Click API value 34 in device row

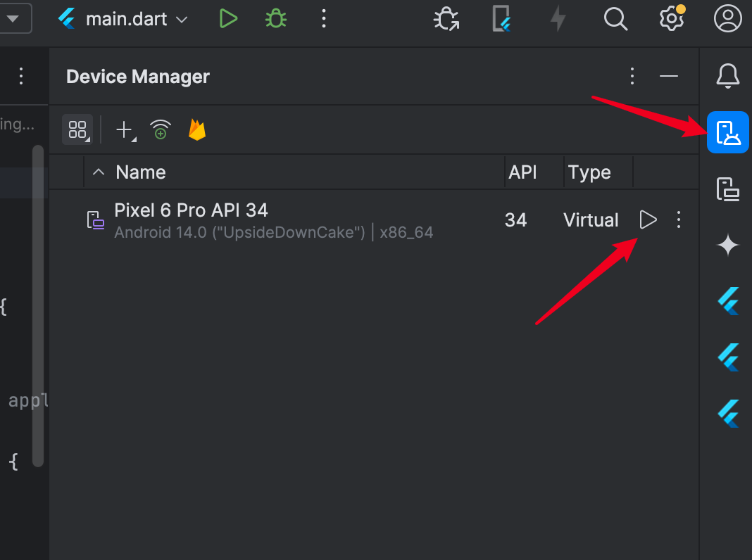[515, 220]
